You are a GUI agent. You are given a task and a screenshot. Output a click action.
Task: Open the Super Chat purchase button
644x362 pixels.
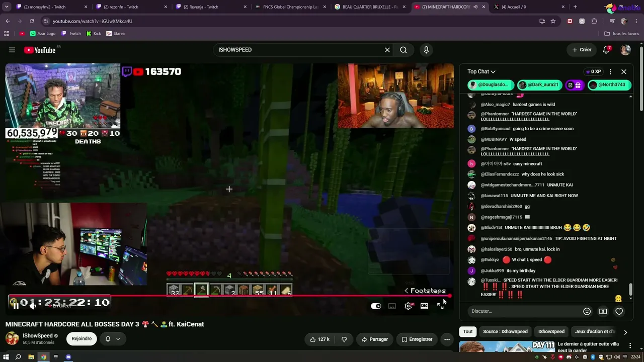pyautogui.click(x=603, y=311)
